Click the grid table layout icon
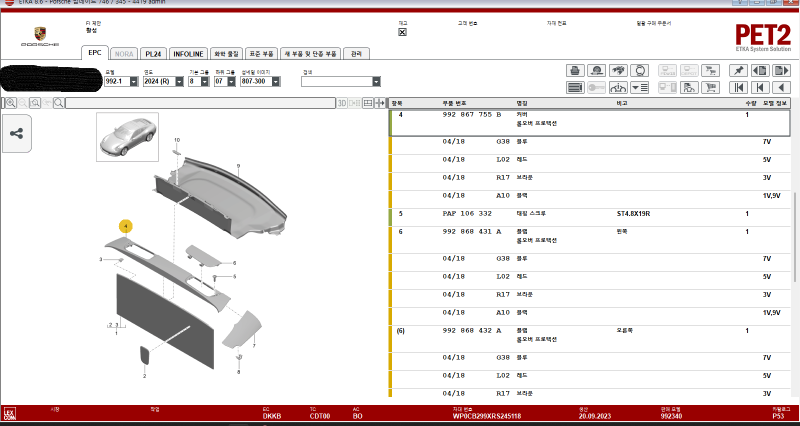Screen dimensions: 800x426 tap(367, 103)
